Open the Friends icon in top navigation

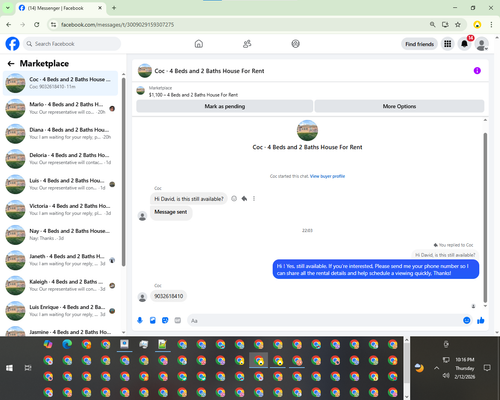247,44
